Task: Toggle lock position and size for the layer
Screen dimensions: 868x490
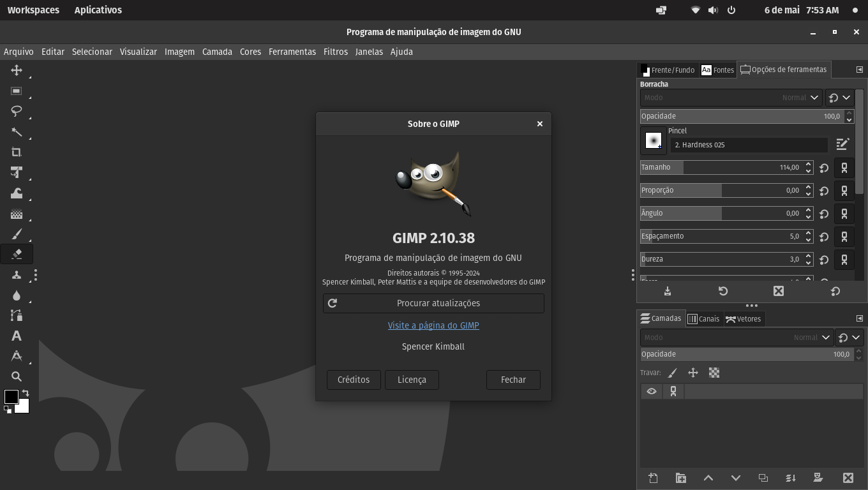Action: (692, 373)
